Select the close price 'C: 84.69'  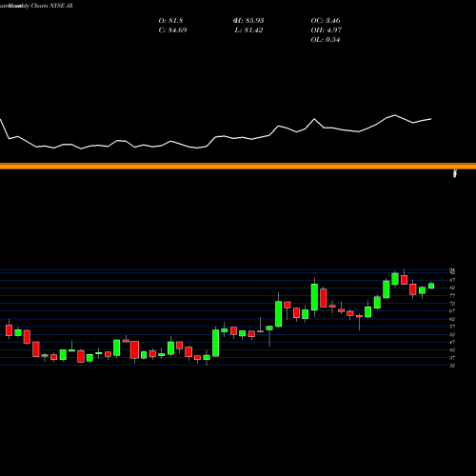pyautogui.click(x=172, y=30)
